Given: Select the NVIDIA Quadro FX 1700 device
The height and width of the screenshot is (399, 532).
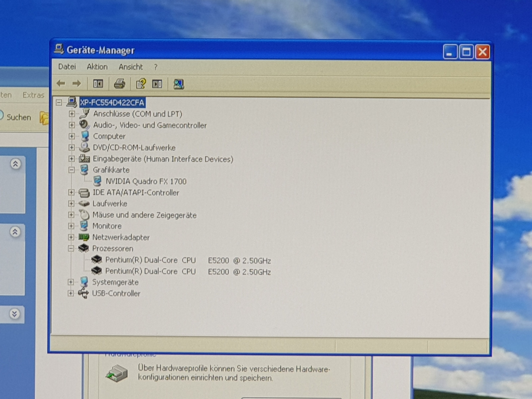Looking at the screenshot, I should point(146,182).
